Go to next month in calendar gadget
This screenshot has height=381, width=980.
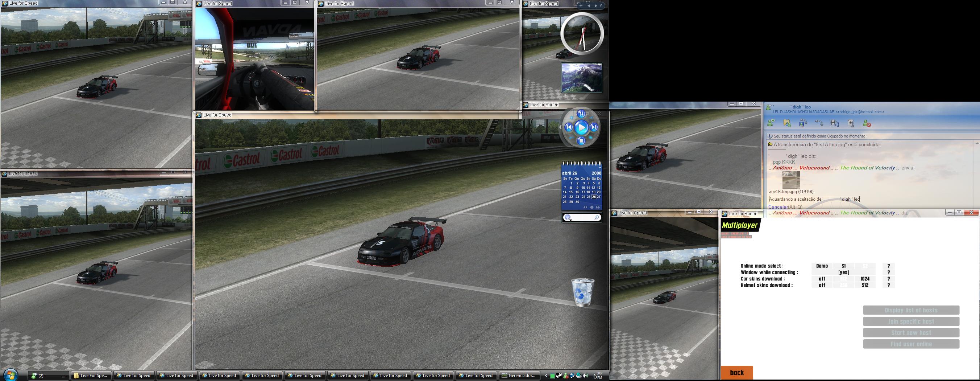pyautogui.click(x=598, y=207)
